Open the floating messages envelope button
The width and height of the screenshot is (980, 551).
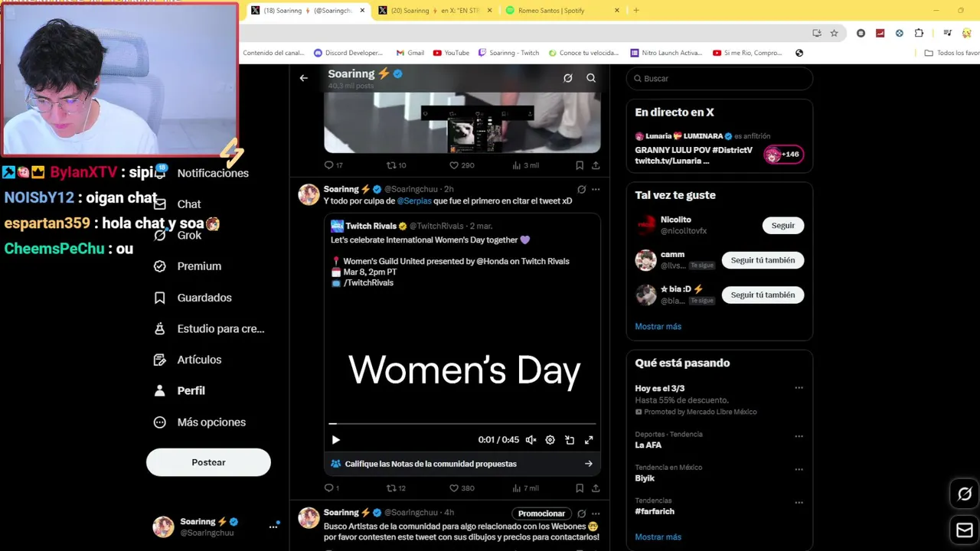(x=965, y=530)
